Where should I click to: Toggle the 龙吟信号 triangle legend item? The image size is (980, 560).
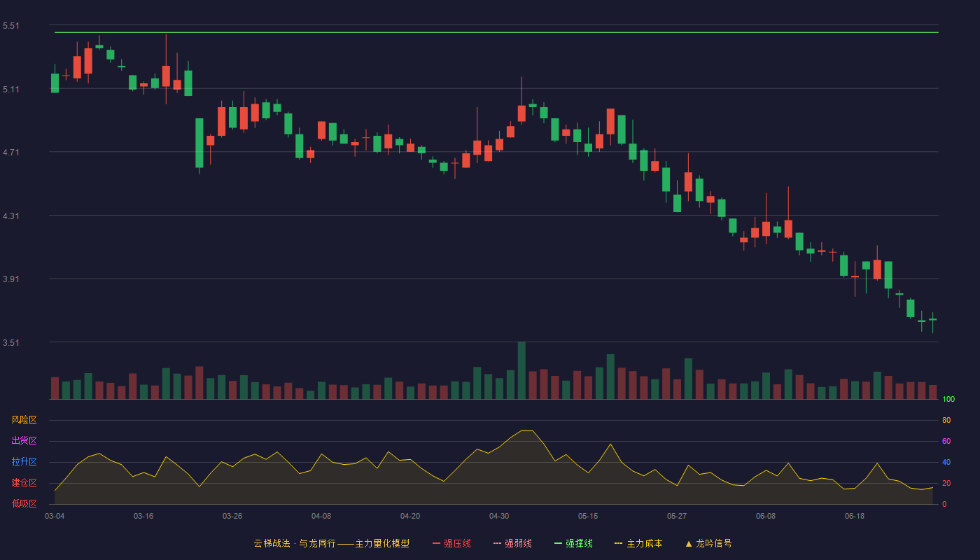[x=708, y=543]
